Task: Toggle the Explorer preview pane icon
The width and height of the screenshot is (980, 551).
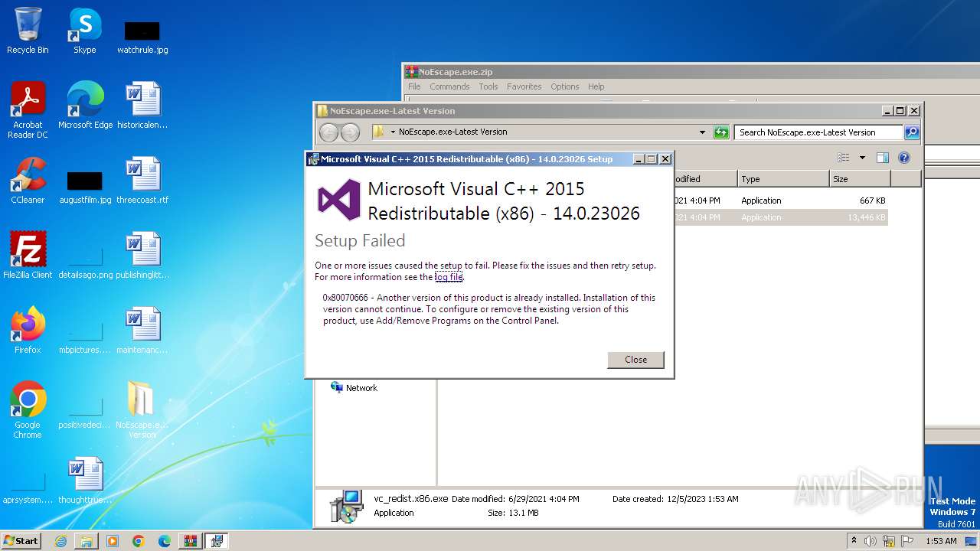Action: (883, 158)
